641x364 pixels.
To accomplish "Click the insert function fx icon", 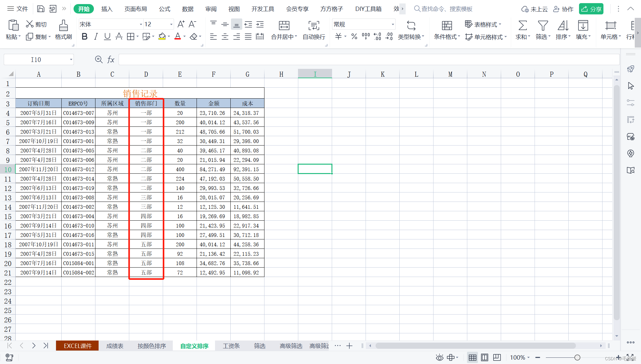I will (x=111, y=59).
